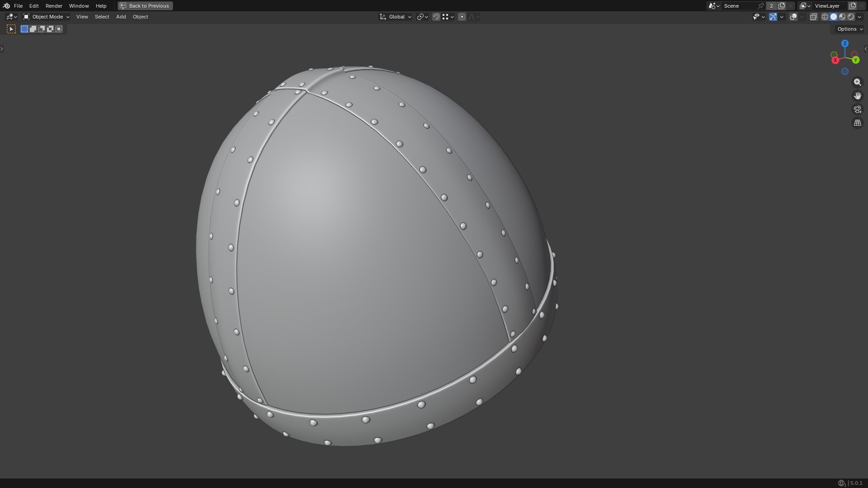
Task: Click the green Y axis gizmo handle
Action: [x=855, y=60]
